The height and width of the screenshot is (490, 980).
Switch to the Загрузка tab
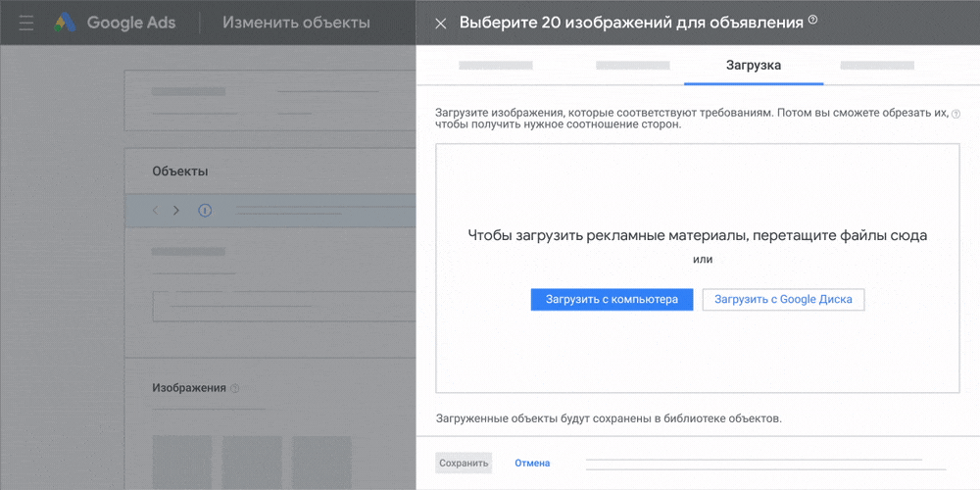(x=753, y=65)
